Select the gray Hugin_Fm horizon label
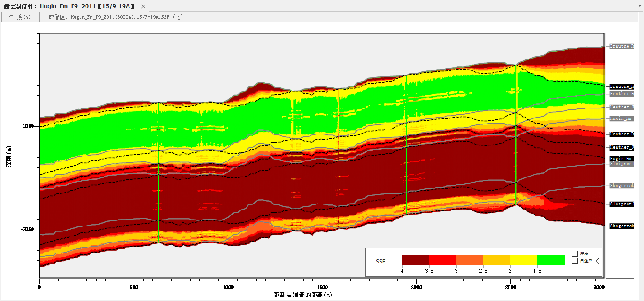 point(622,118)
